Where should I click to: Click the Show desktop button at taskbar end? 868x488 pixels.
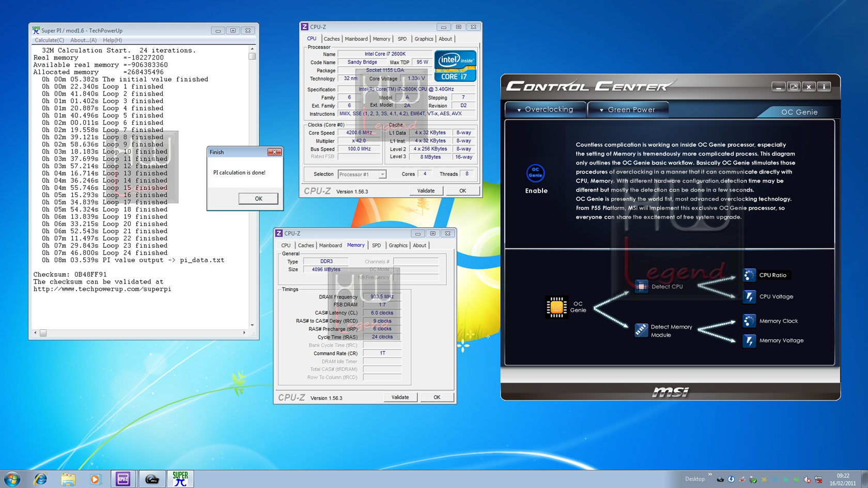pyautogui.click(x=864, y=479)
